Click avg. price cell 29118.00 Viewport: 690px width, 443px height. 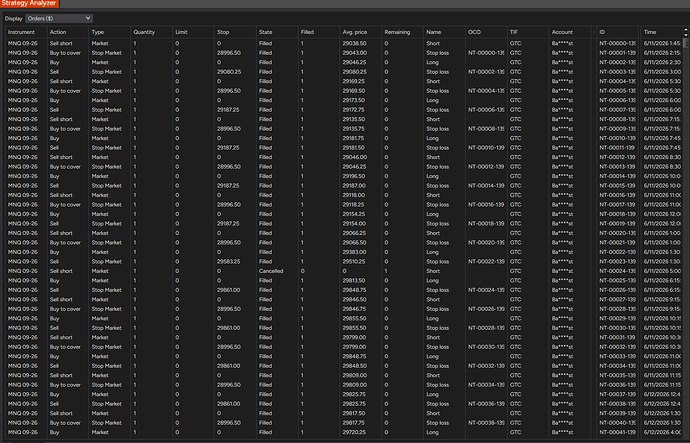point(355,195)
